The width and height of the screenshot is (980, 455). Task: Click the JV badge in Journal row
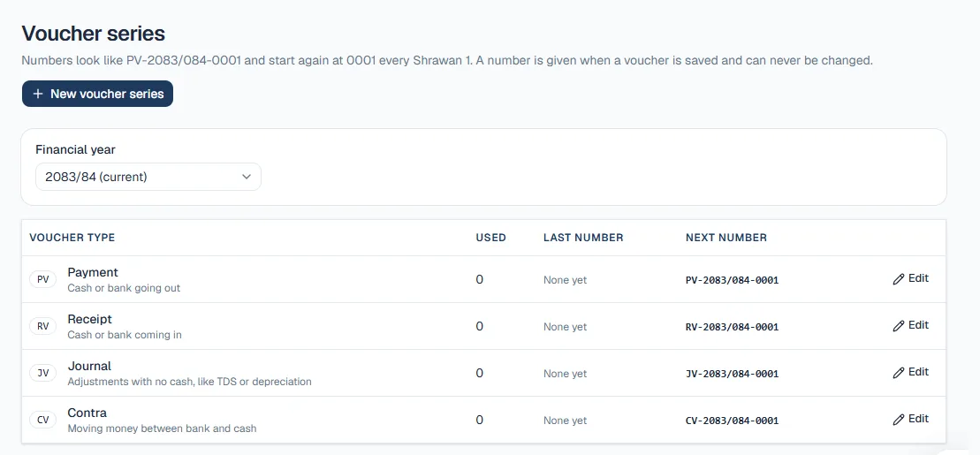[43, 373]
